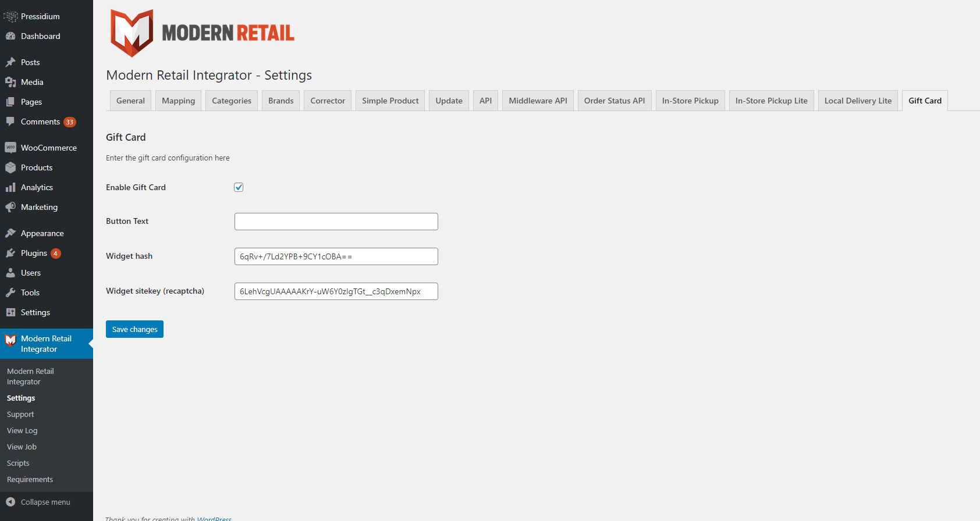Click the Enable Gift Card label
The image size is (980, 521).
(x=136, y=187)
